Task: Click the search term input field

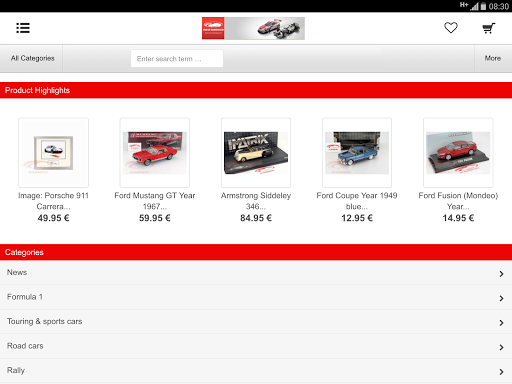Action: 177,59
